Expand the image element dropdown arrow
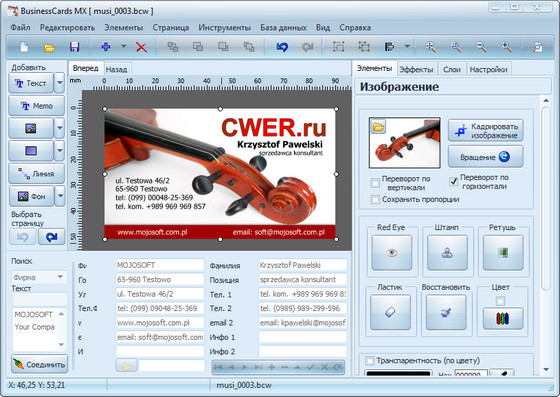This screenshot has width=560, height=397. click(x=60, y=128)
